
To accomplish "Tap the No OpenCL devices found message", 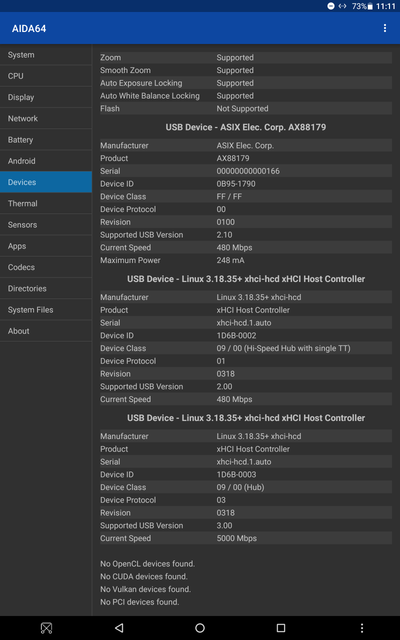I will click(147, 564).
